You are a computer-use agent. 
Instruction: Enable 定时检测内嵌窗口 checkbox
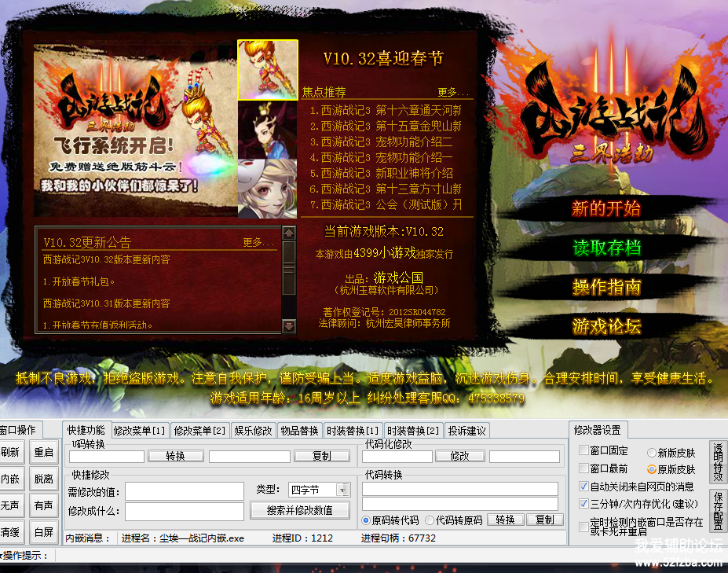584,527
